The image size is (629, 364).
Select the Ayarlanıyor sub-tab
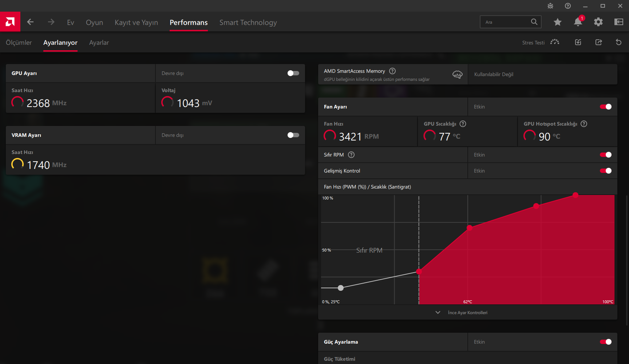(x=60, y=43)
